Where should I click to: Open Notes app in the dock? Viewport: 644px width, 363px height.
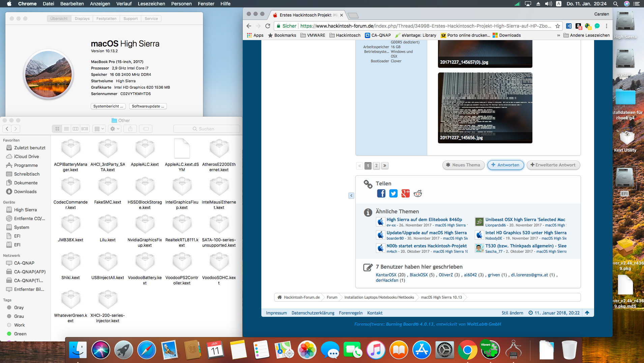tap(238, 350)
